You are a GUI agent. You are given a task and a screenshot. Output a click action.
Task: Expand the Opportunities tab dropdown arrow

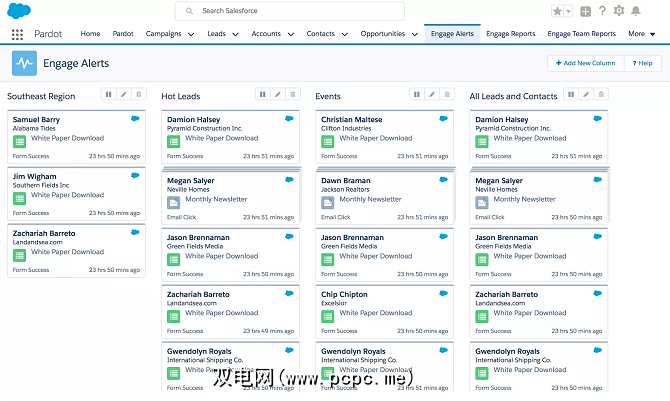click(414, 34)
